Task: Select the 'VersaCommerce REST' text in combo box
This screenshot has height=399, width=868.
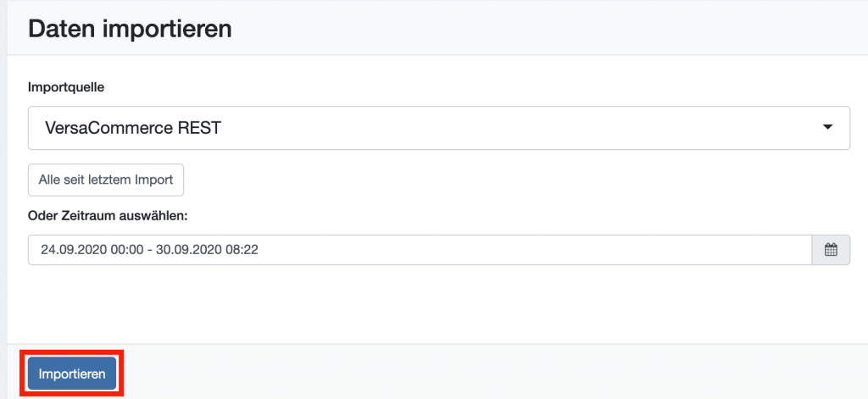Action: coord(133,128)
